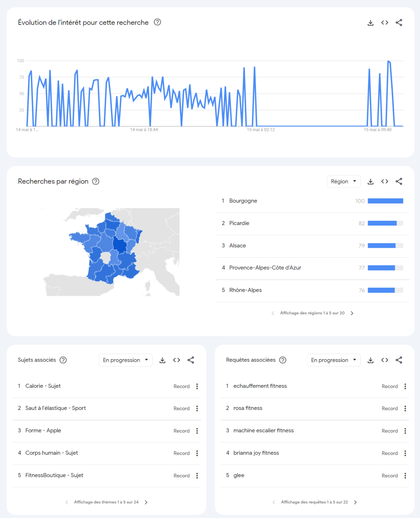This screenshot has width=420, height=518.
Task: Open the Corps humain - Sujet topic
Action: [52, 453]
